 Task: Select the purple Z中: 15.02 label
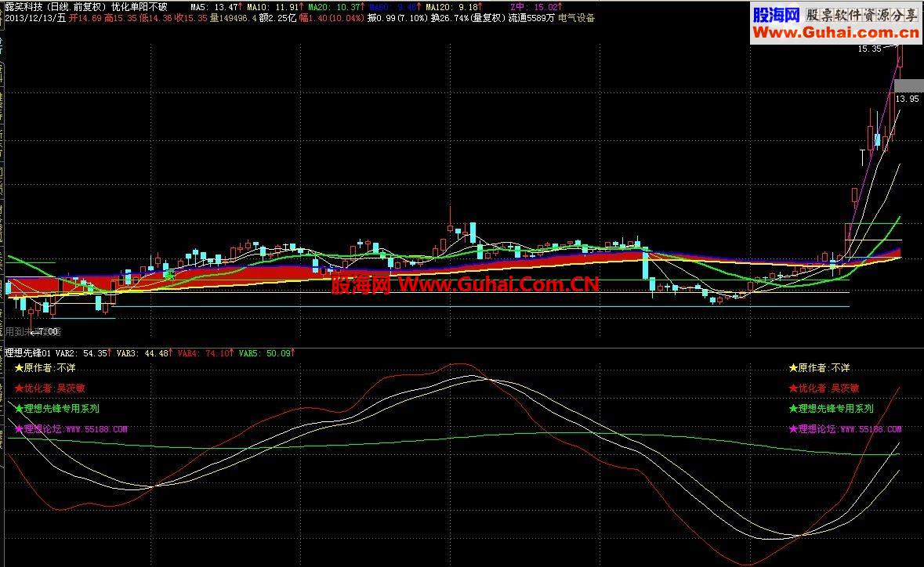click(534, 7)
